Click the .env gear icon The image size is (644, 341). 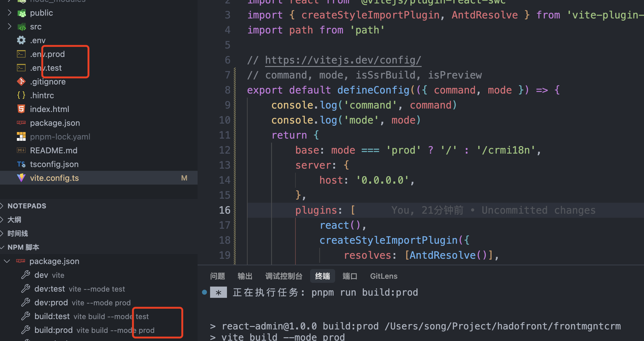tap(21, 40)
